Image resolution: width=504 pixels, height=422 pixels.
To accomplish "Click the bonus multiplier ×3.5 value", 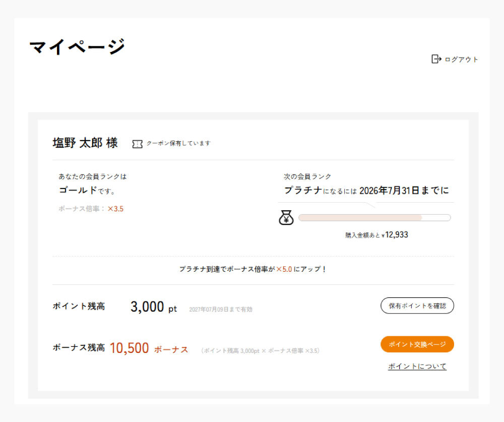I will [x=115, y=209].
